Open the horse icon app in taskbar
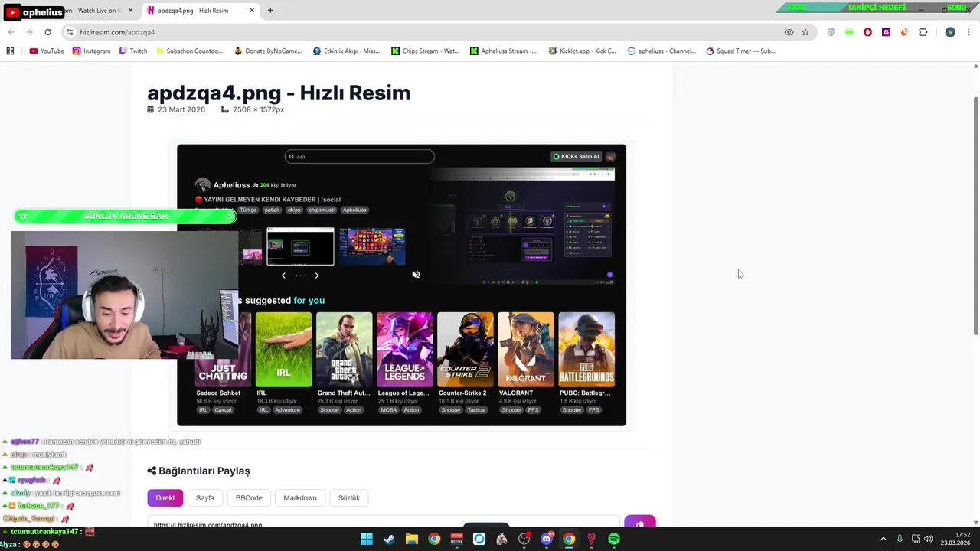The width and height of the screenshot is (980, 551). click(501, 539)
